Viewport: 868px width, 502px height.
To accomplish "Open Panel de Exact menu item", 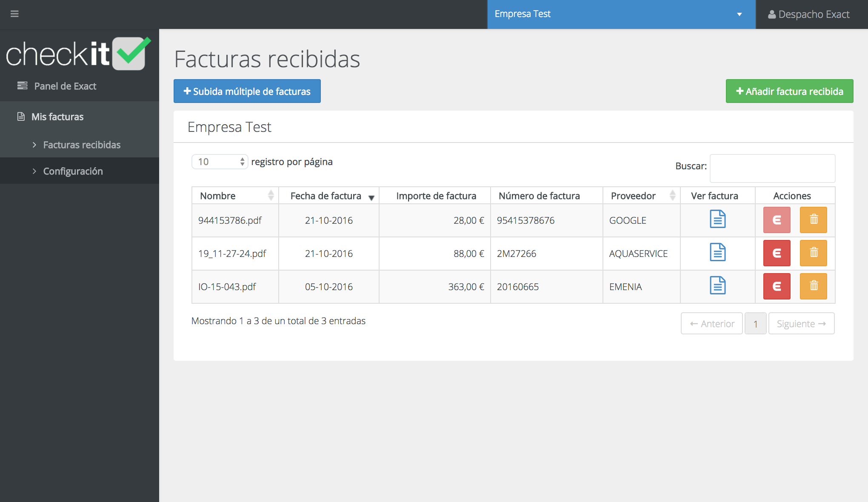I will 65,86.
